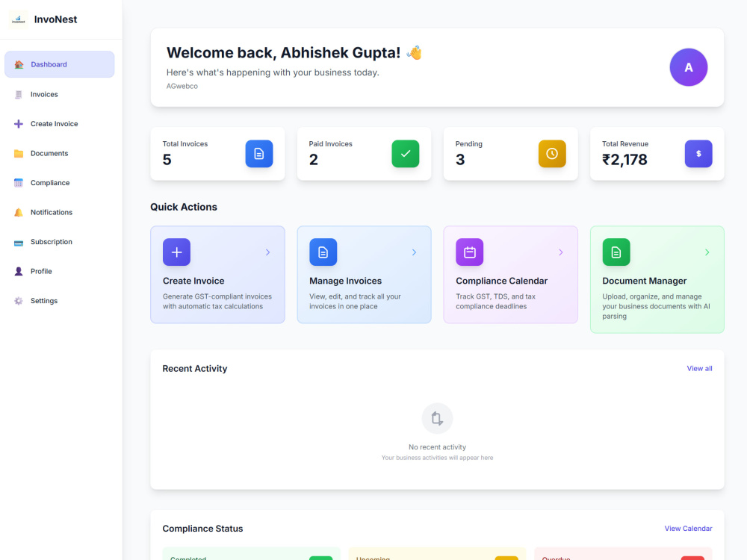Open Settings from the sidebar
747x560 pixels.
tap(60, 301)
